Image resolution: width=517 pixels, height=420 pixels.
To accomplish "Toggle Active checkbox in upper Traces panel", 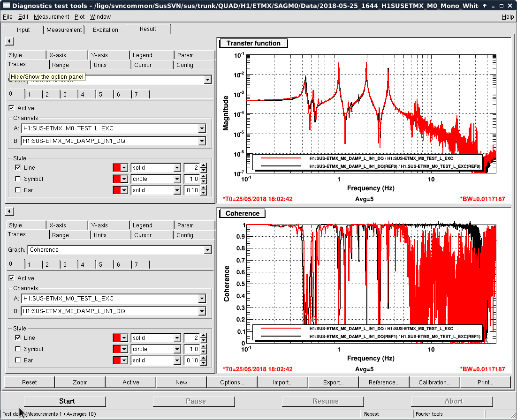I will (x=12, y=108).
